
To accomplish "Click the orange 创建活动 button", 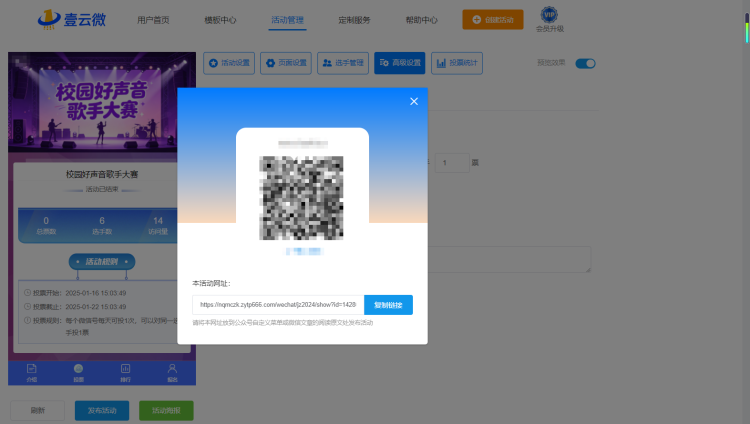I will (493, 20).
